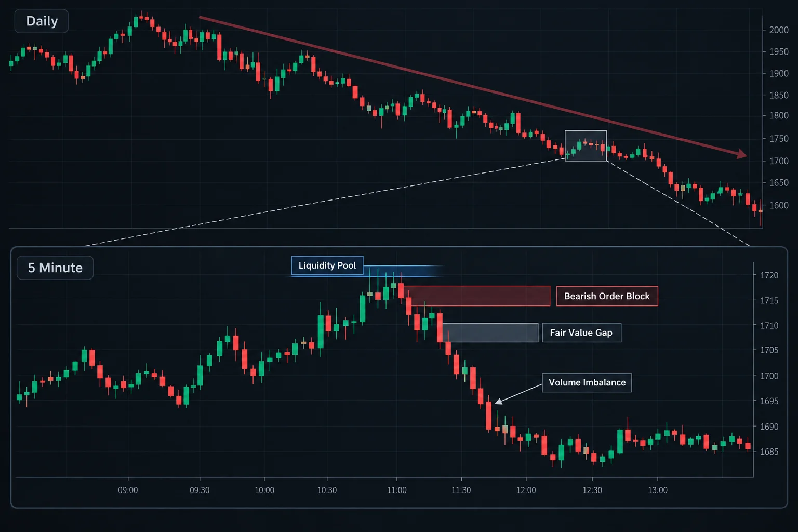Select 1800 on the Daily price axis

coord(779,116)
